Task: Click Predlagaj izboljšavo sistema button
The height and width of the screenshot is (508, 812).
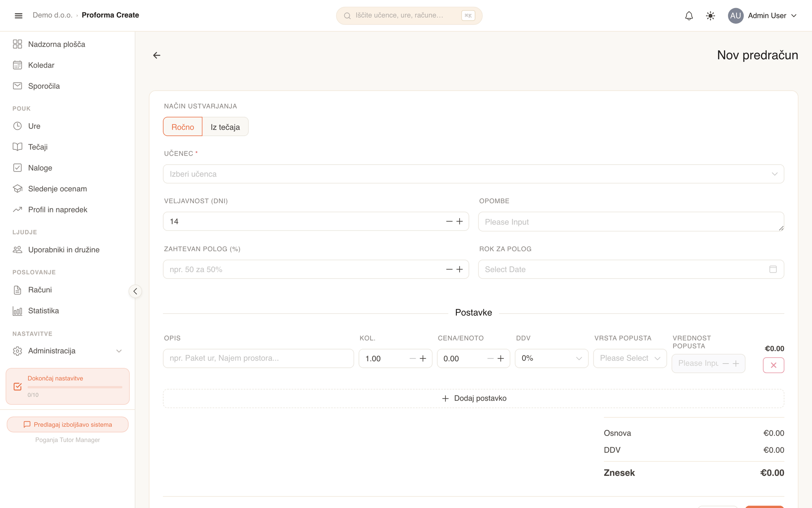Action: pyautogui.click(x=67, y=424)
